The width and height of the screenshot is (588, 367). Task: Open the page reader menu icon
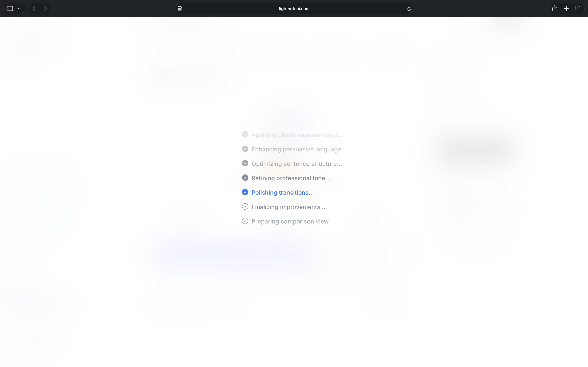tap(180, 9)
